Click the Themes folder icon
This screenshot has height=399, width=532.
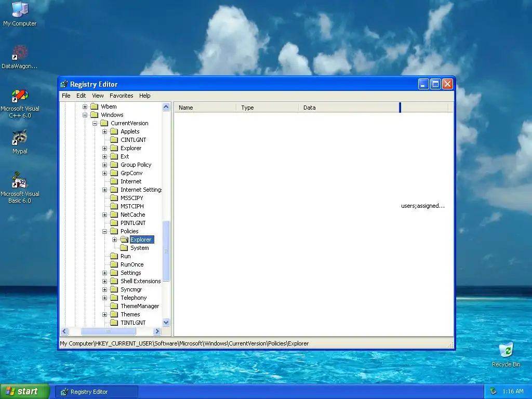pyautogui.click(x=114, y=314)
